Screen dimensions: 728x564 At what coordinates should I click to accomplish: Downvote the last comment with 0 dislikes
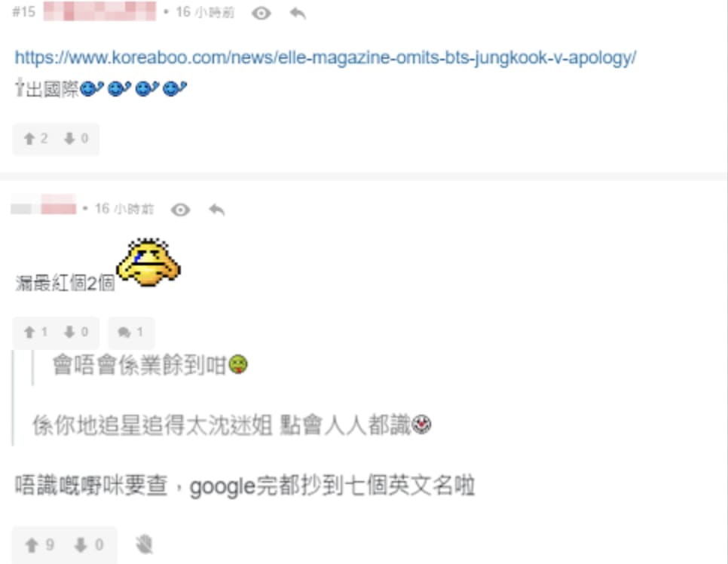[x=89, y=544]
